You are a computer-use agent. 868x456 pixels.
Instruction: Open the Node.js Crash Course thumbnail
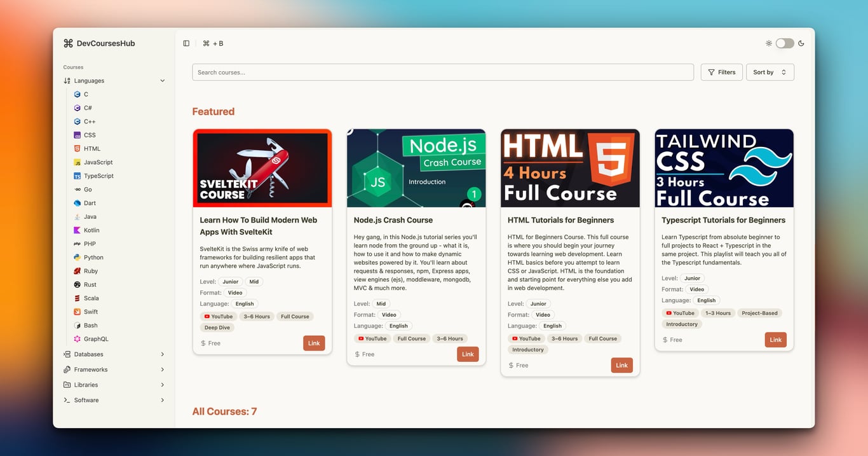(x=416, y=168)
